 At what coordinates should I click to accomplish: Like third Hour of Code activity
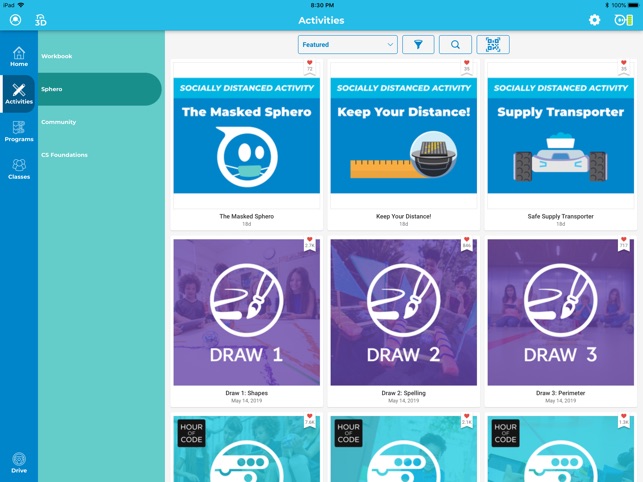click(624, 420)
